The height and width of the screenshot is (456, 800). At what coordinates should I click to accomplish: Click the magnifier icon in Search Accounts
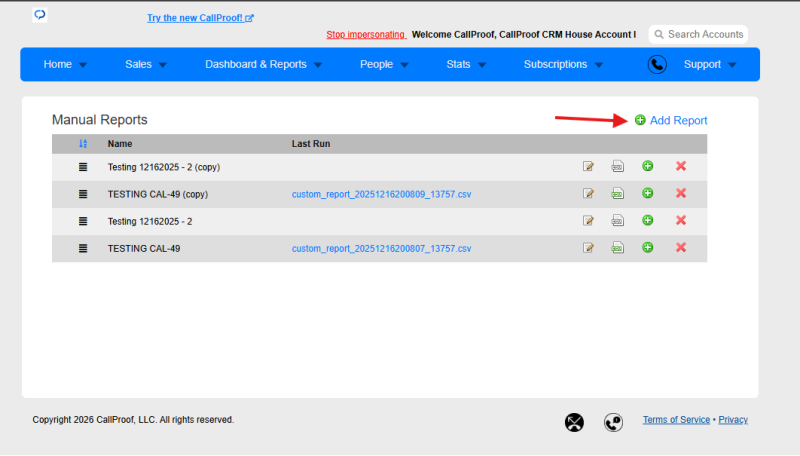click(x=659, y=34)
